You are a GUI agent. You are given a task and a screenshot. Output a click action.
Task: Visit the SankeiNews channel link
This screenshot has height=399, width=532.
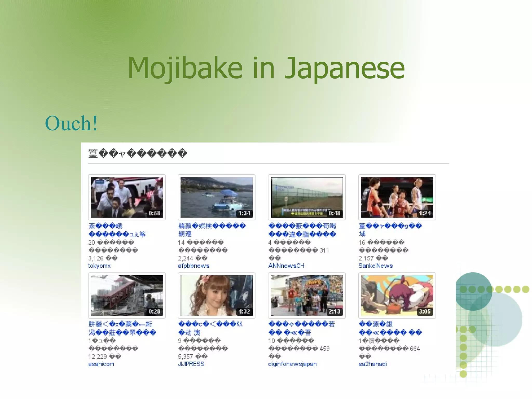pos(375,266)
